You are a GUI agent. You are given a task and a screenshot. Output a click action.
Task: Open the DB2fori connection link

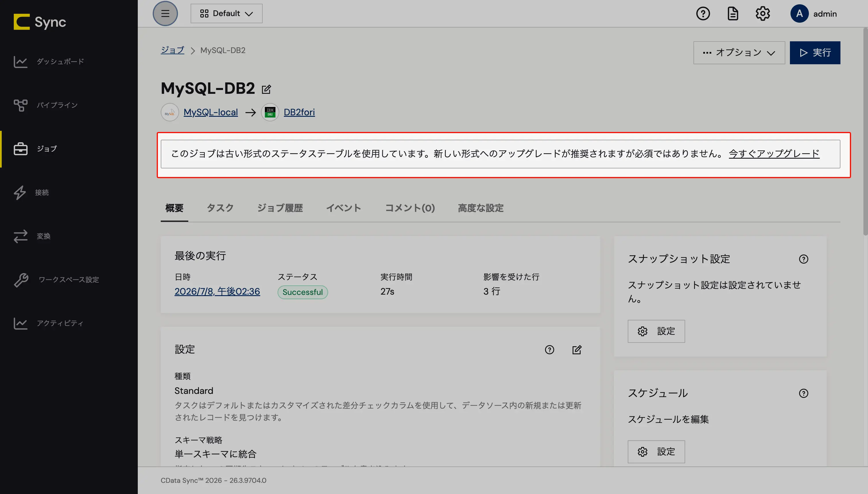299,112
